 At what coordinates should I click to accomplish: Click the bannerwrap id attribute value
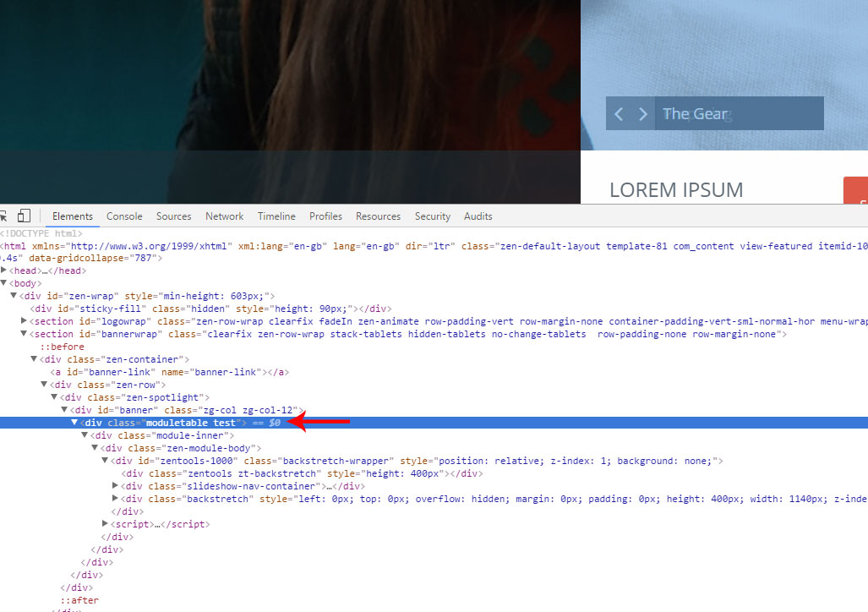pos(129,334)
